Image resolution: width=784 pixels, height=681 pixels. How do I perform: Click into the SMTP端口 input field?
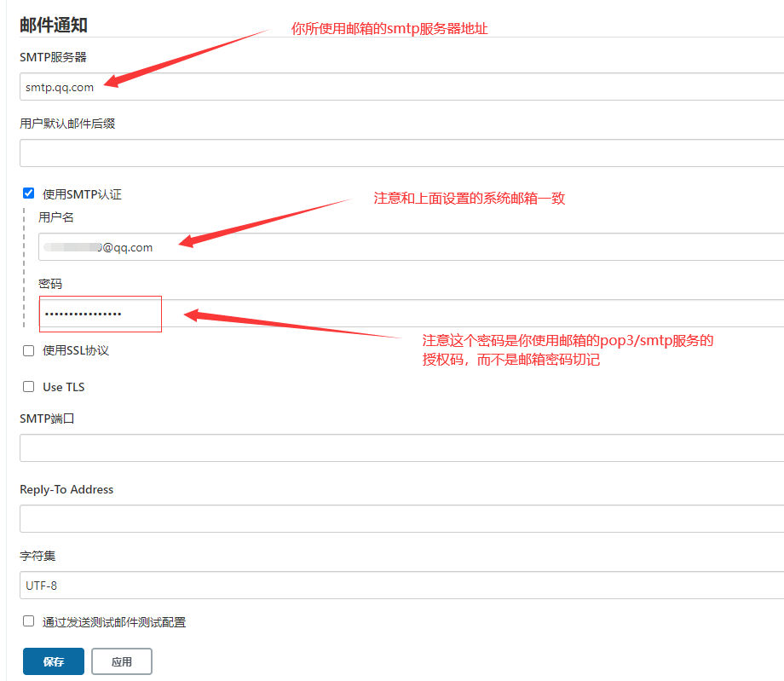[401, 448]
